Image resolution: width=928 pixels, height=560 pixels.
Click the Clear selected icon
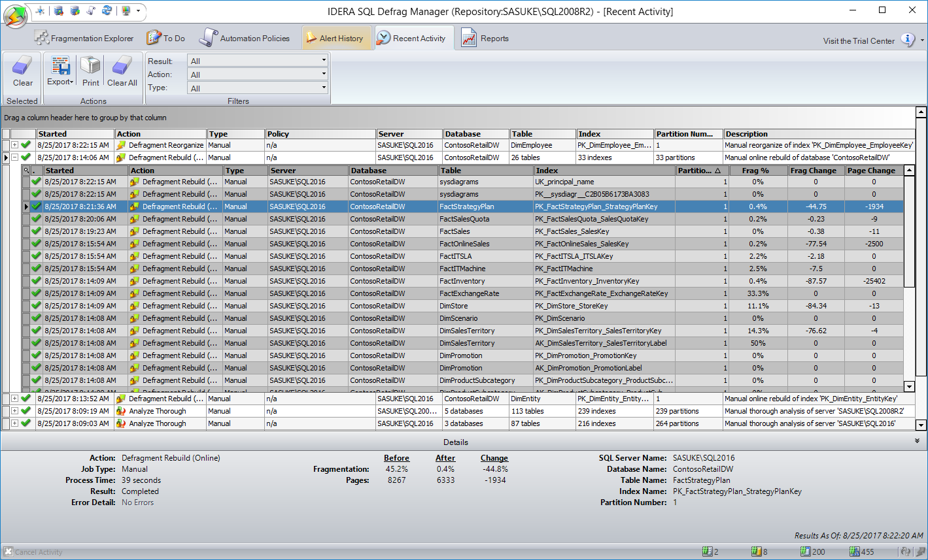pyautogui.click(x=22, y=71)
